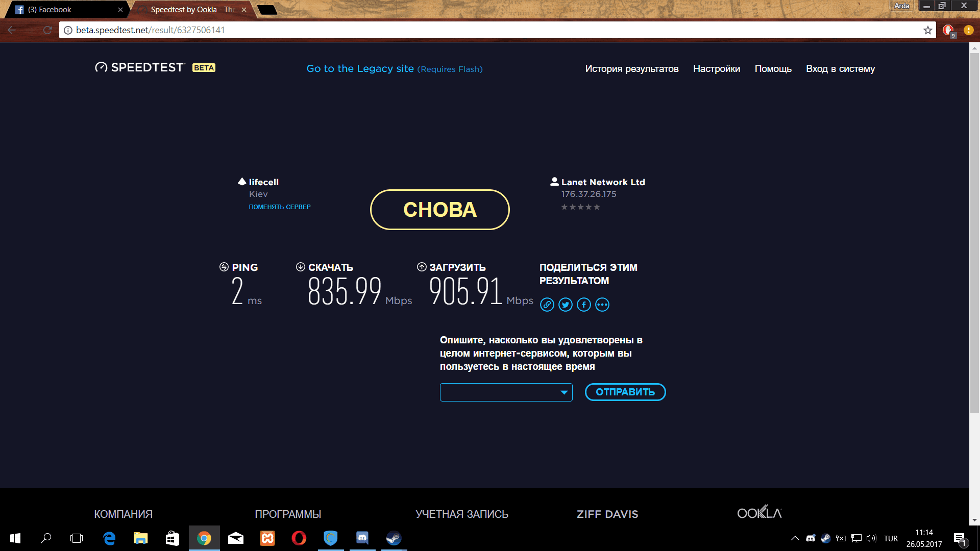980x551 pixels.
Task: Close the Speedtest tab
Action: tap(244, 10)
